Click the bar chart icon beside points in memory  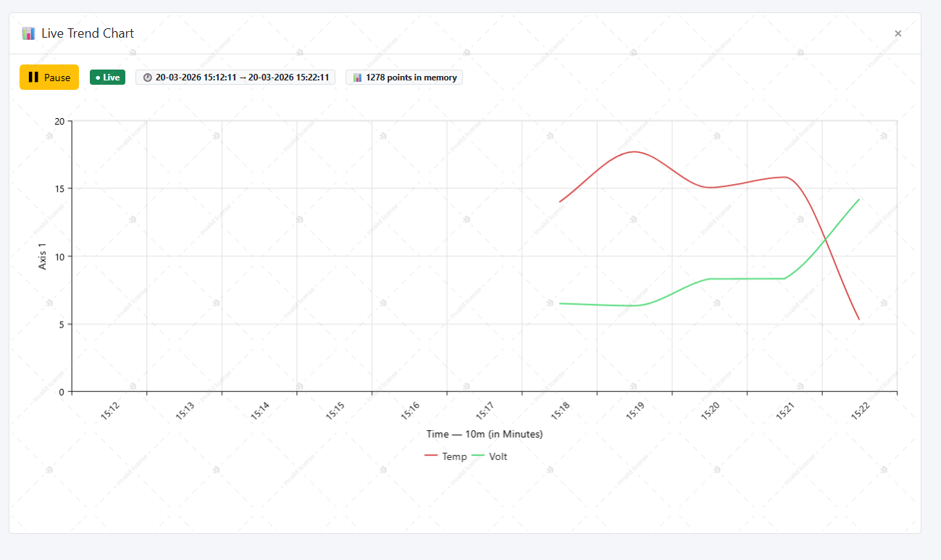coord(358,78)
